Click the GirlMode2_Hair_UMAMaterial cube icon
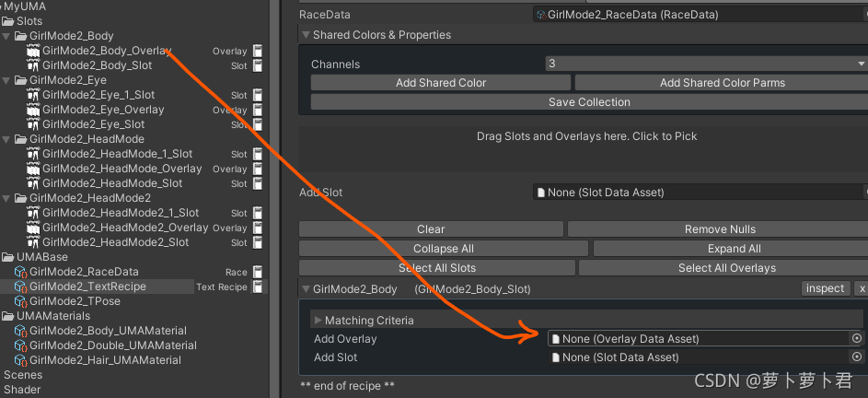The image size is (868, 398). pyautogui.click(x=21, y=360)
